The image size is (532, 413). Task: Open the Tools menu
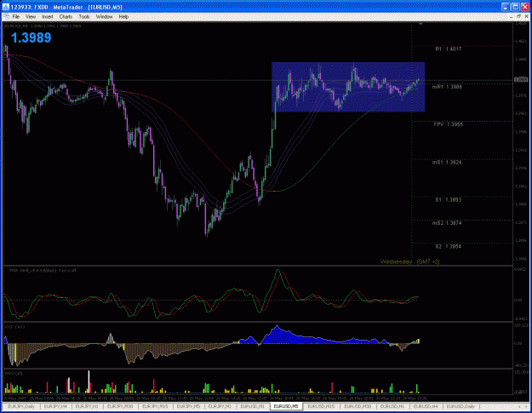tap(84, 17)
